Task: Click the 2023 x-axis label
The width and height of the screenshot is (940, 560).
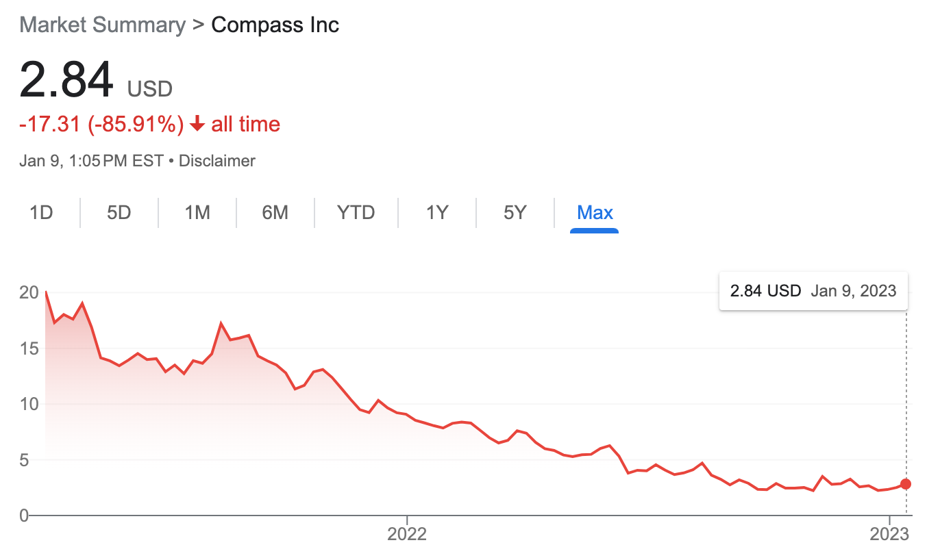Action: click(x=889, y=534)
